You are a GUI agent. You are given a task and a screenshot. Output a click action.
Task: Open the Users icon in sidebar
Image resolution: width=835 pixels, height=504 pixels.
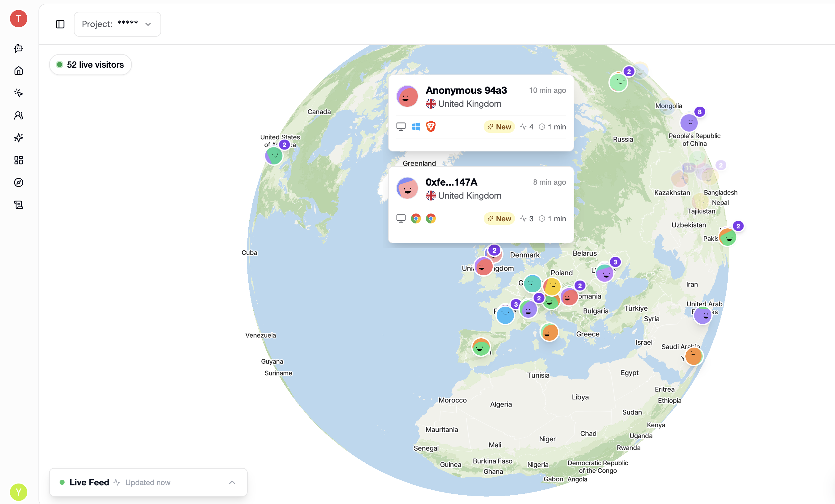[19, 115]
